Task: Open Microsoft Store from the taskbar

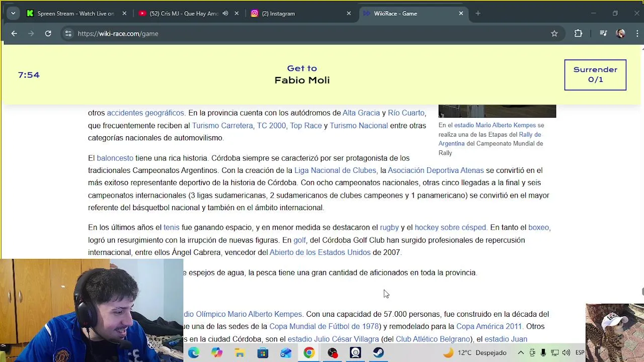Action: [263, 353]
